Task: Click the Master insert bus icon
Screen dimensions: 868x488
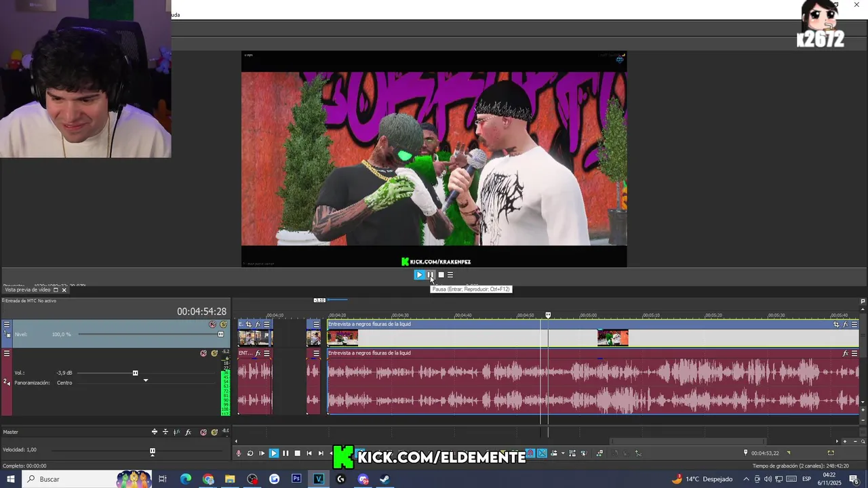Action: 155,432
